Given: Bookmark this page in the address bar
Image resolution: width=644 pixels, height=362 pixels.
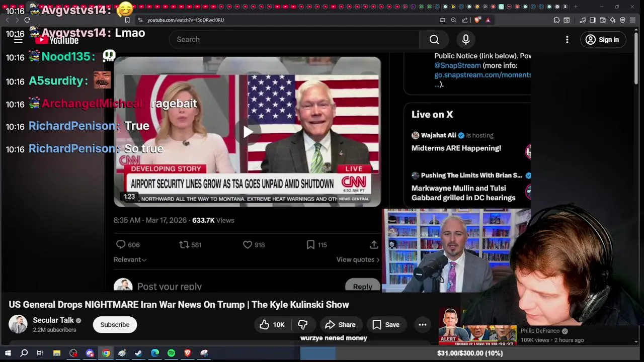Looking at the screenshot, I should 127,20.
